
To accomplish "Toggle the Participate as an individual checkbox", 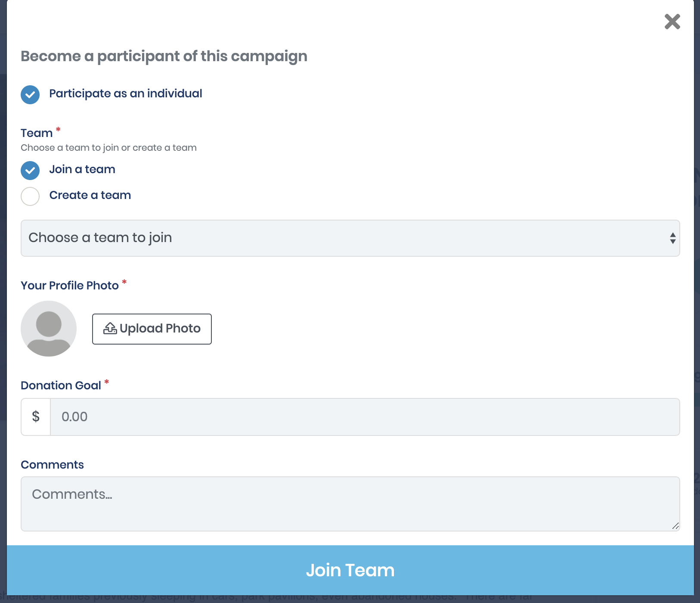I will tap(30, 95).
